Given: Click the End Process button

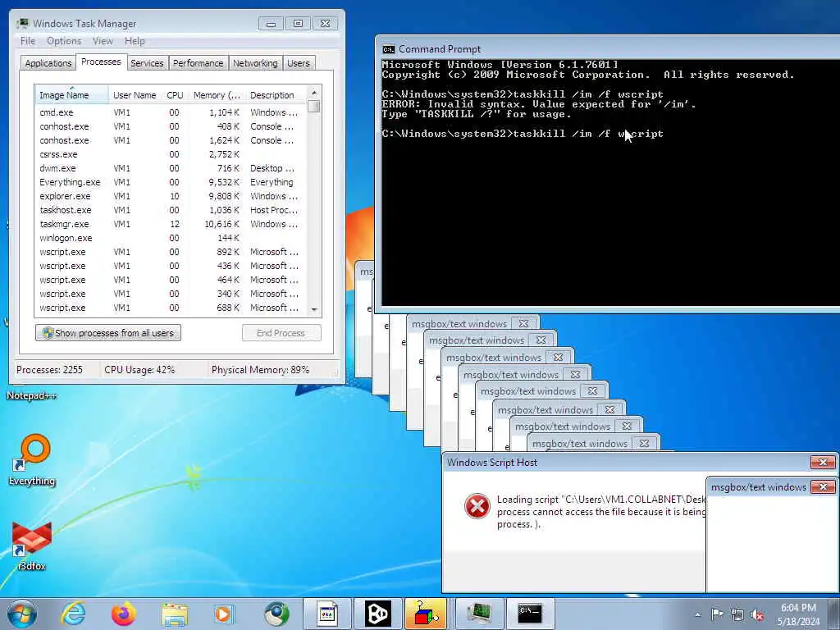Looking at the screenshot, I should click(281, 333).
